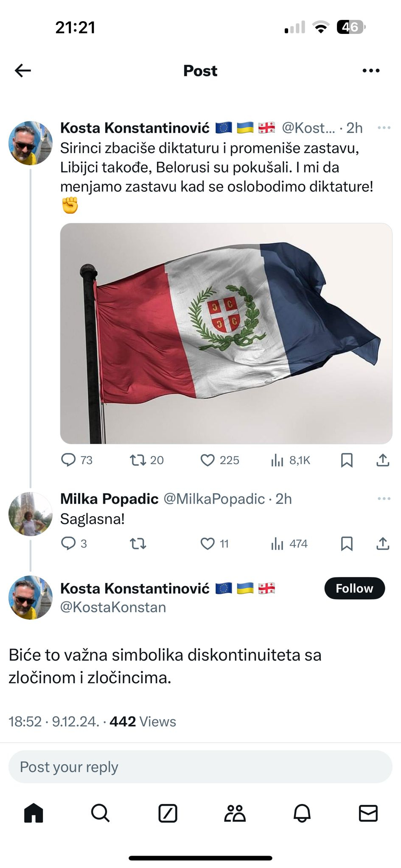The width and height of the screenshot is (401, 868).
Task: Like Kosta's post with the heart icon
Action: click(x=208, y=460)
